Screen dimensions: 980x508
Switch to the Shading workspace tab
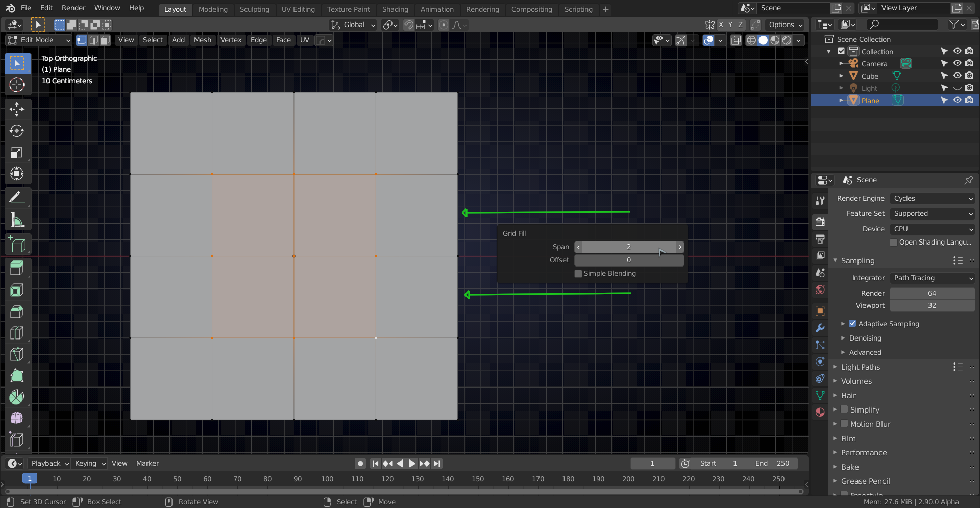pyautogui.click(x=395, y=9)
